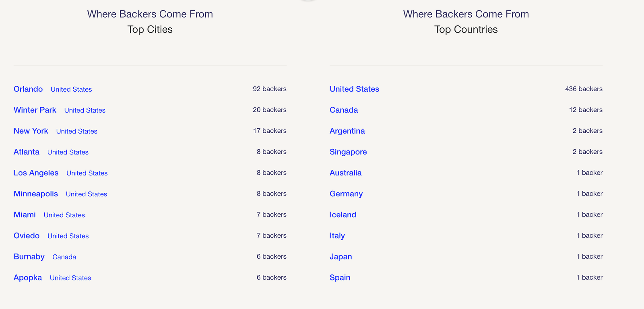Click the Oviedo city link
The width and height of the screenshot is (644, 309).
tap(27, 235)
